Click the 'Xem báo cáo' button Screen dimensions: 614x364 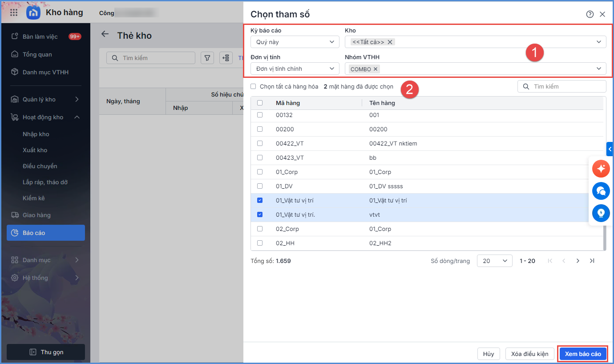coord(583,354)
